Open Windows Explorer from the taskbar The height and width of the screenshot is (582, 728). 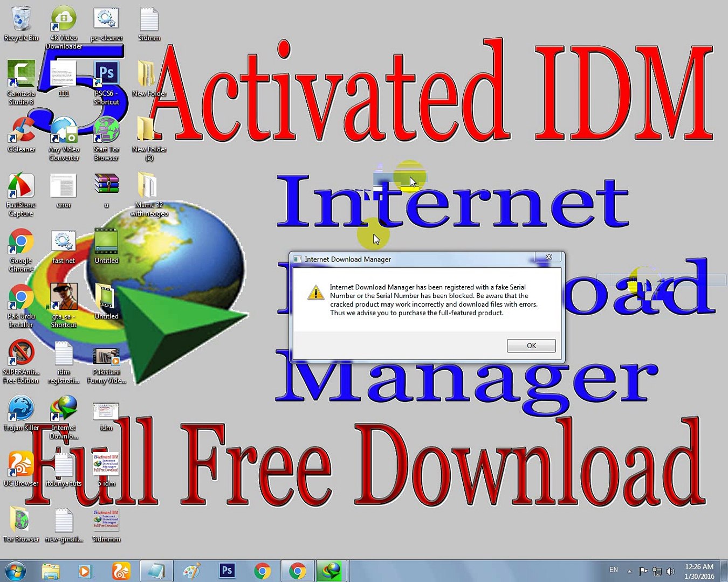51,571
